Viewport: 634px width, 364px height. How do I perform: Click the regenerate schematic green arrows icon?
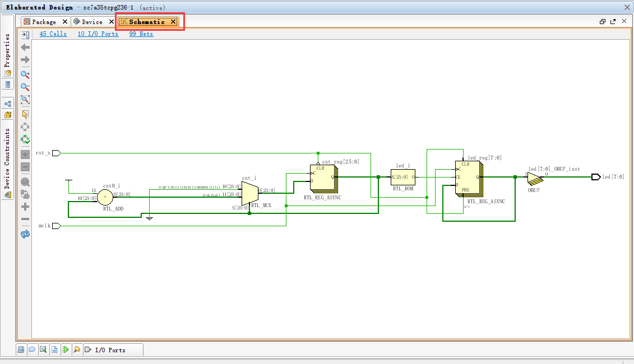[x=25, y=140]
